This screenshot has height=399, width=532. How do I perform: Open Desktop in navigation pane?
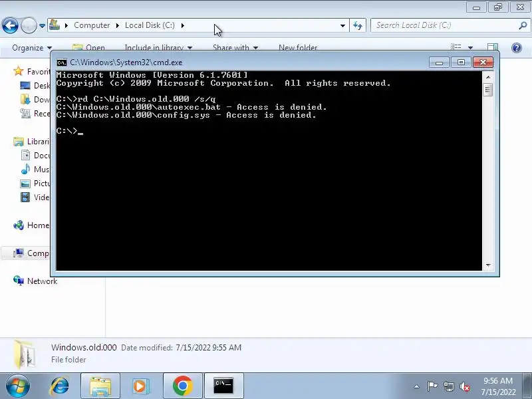[35, 86]
